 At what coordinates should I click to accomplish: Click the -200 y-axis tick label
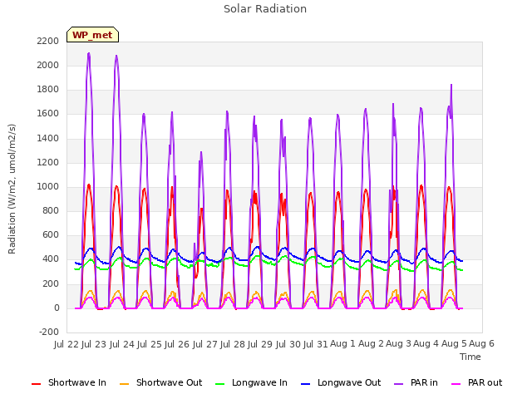pos(49,332)
